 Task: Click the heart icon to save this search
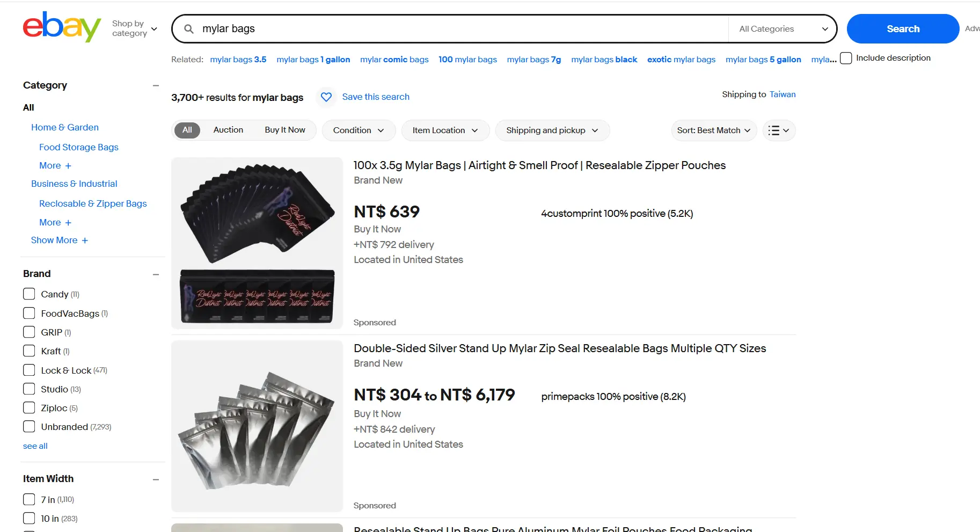(x=326, y=97)
